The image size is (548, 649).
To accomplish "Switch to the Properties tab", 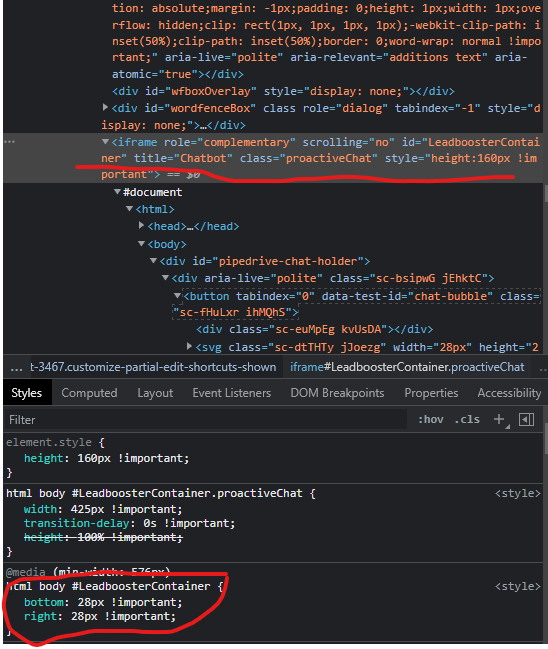I will click(x=431, y=393).
